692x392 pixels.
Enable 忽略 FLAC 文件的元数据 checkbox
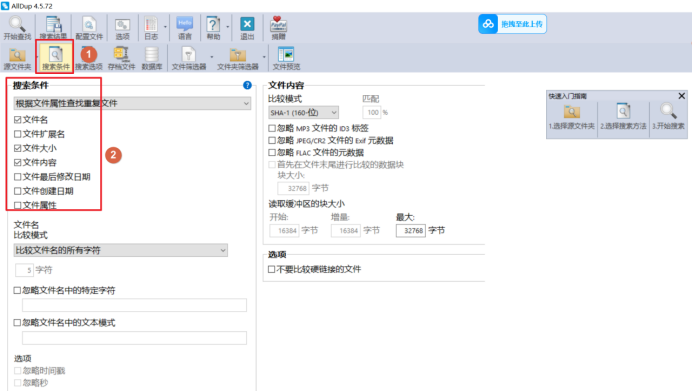(x=272, y=153)
